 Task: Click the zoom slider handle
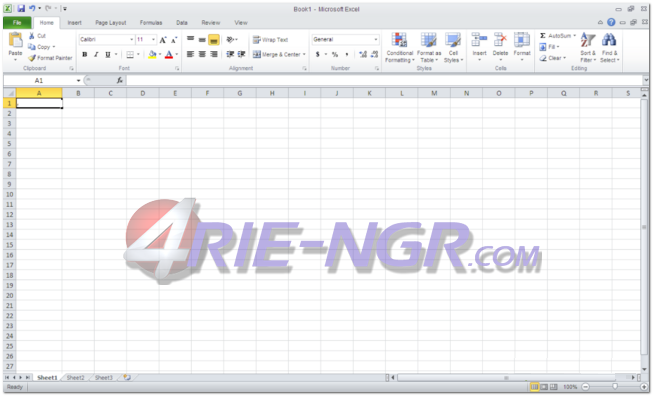point(615,387)
